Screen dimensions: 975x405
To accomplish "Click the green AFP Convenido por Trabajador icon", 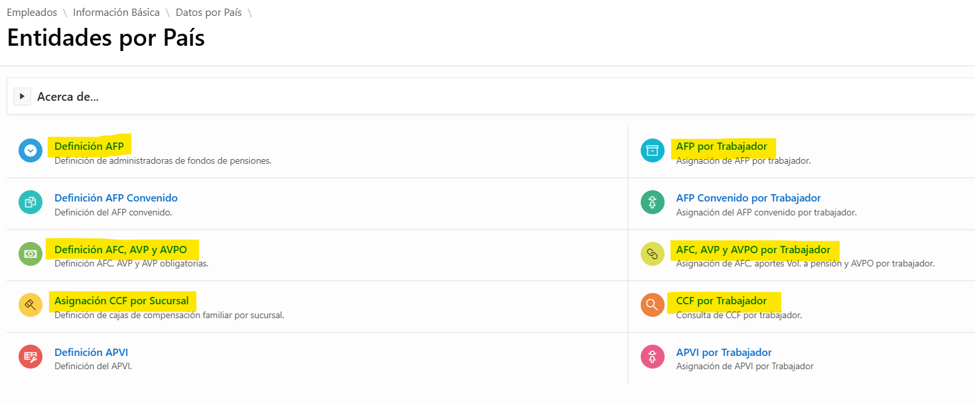I will (x=652, y=202).
